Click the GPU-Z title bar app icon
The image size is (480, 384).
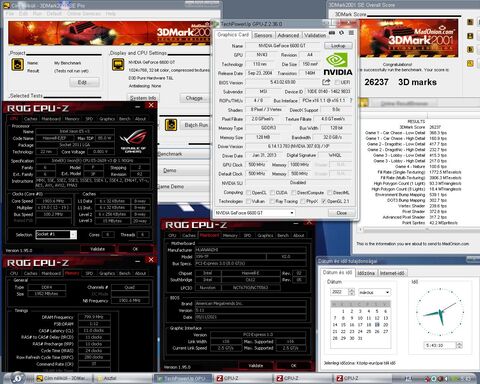coord(215,24)
